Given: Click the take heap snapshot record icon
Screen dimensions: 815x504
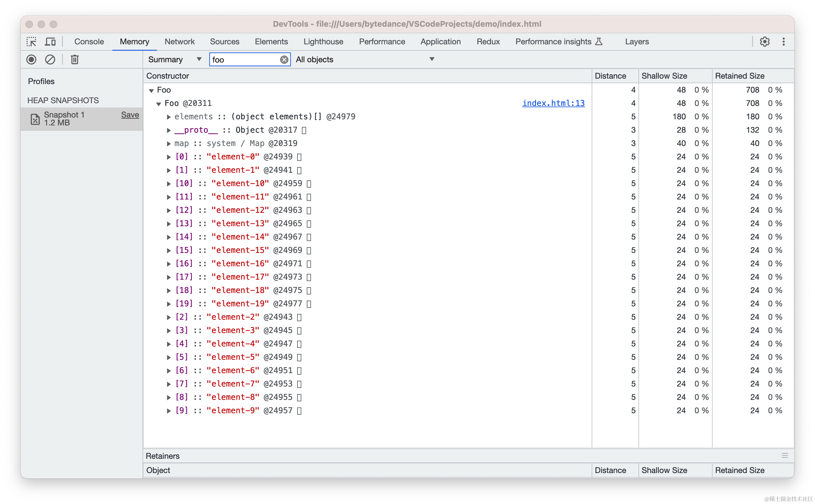Looking at the screenshot, I should click(31, 60).
